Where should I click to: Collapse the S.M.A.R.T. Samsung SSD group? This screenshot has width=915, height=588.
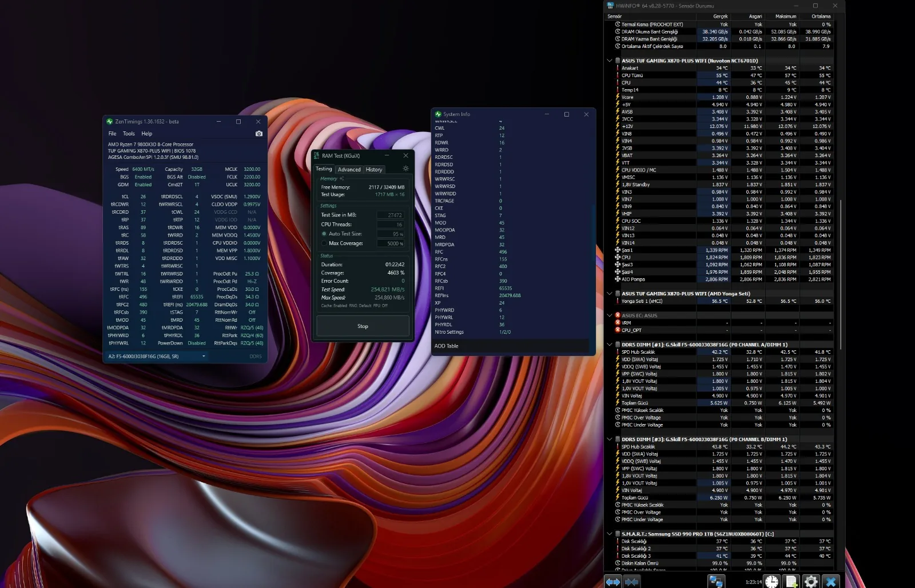pyautogui.click(x=610, y=534)
